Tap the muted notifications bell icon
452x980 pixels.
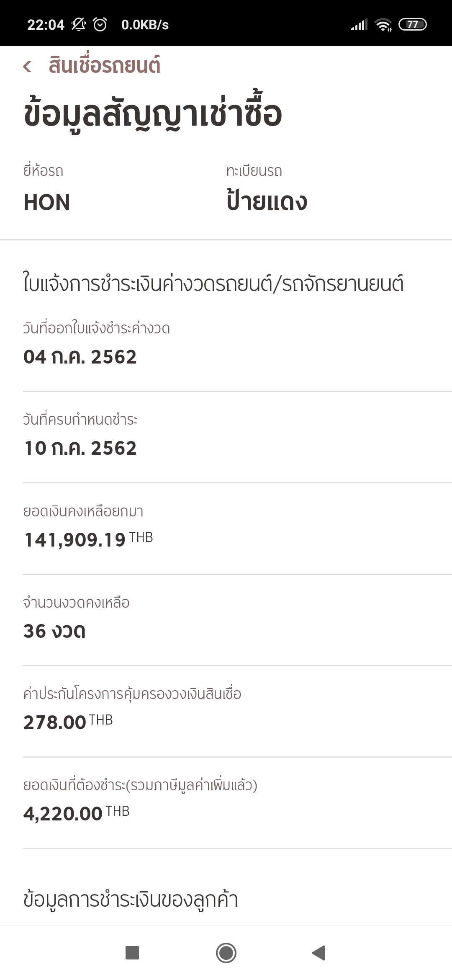click(x=78, y=25)
